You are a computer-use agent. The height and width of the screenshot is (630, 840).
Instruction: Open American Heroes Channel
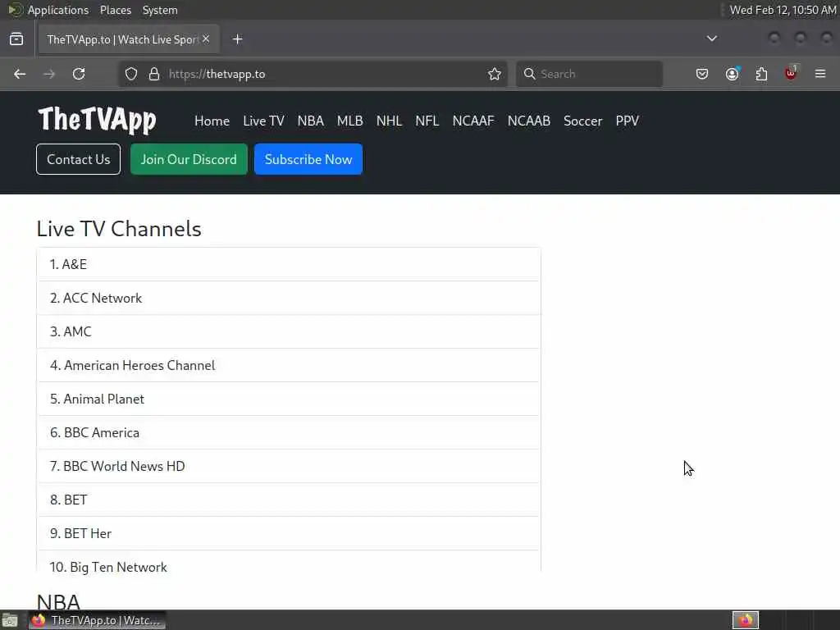pos(289,365)
